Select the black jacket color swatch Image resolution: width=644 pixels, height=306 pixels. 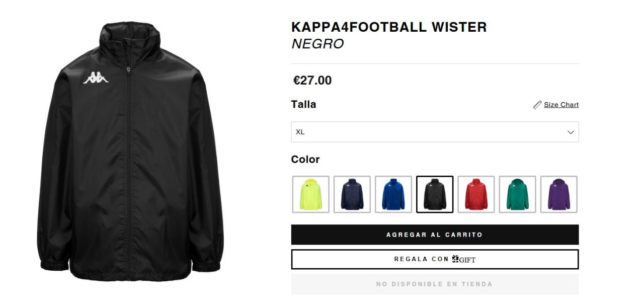[x=435, y=194]
